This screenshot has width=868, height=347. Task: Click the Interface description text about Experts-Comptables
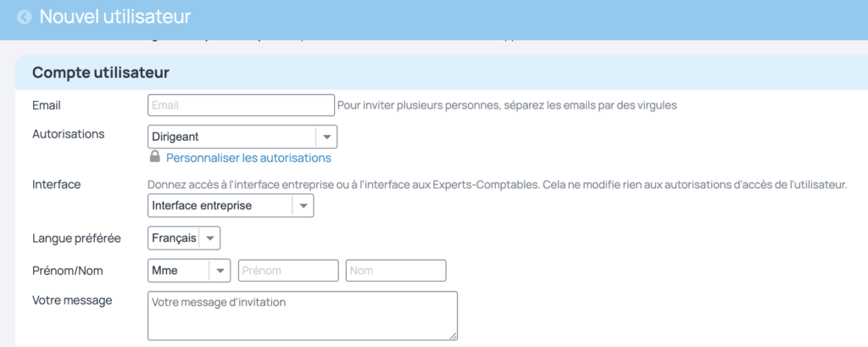498,185
